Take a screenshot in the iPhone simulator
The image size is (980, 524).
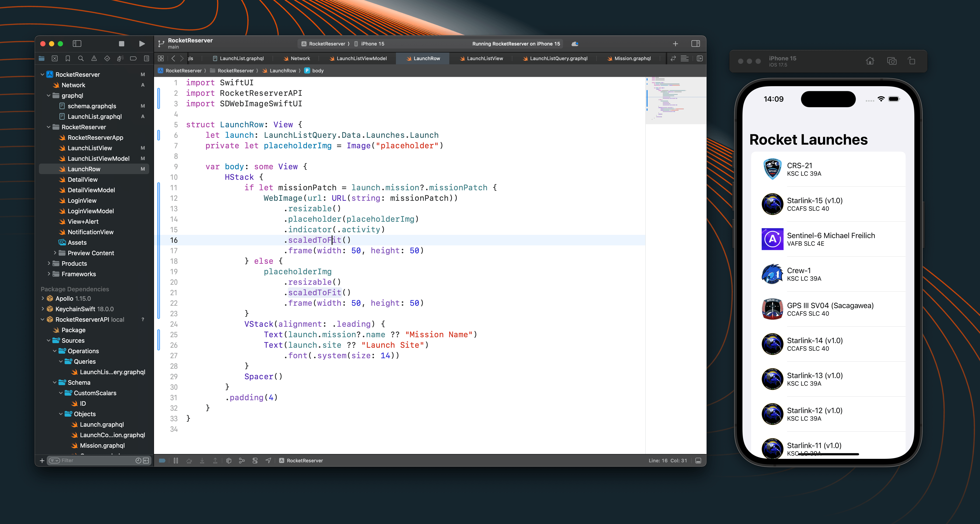click(x=891, y=61)
